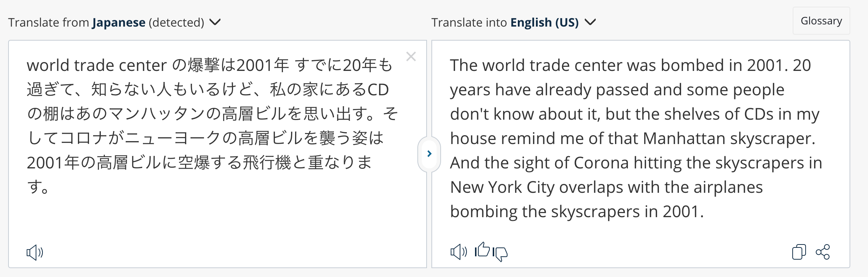This screenshot has height=277, width=868.
Task: Give the translation a thumbs up
Action: [x=482, y=250]
